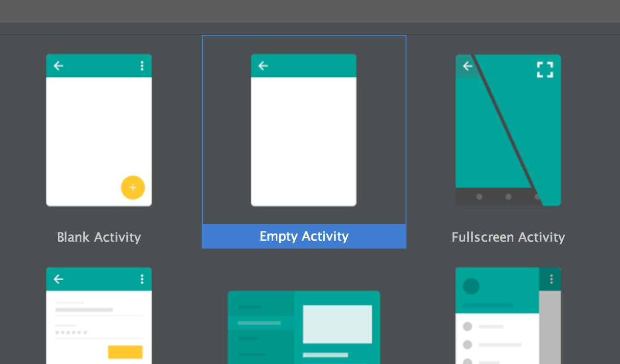620x364 pixels.
Task: Click the Empty Activity highlighted label
Action: [x=304, y=236]
